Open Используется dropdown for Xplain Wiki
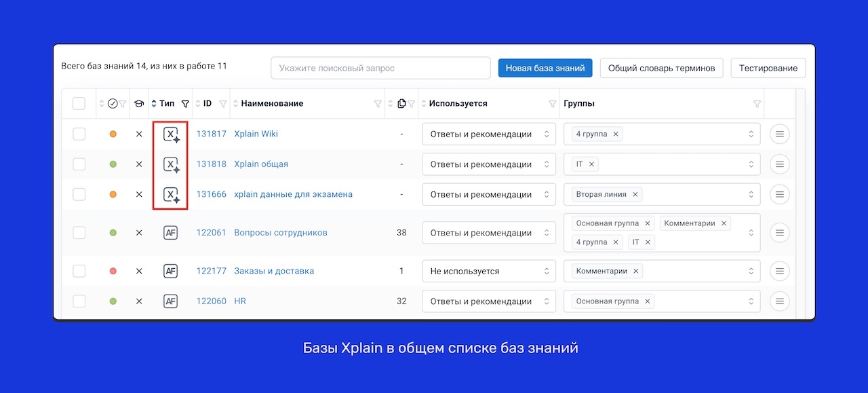Viewport: 868px width, 393px height. (489, 134)
